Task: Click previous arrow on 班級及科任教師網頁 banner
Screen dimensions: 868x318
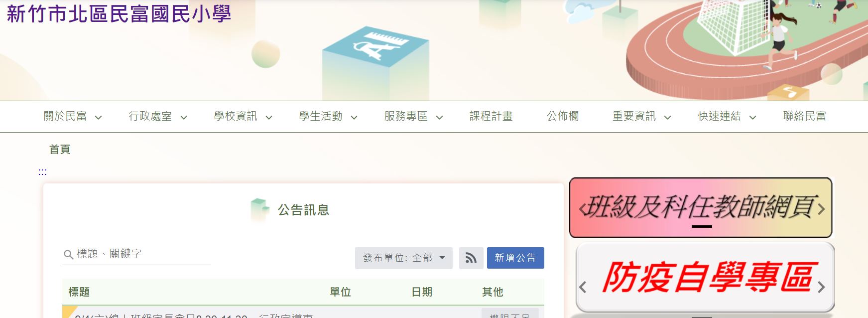Action: pyautogui.click(x=583, y=209)
